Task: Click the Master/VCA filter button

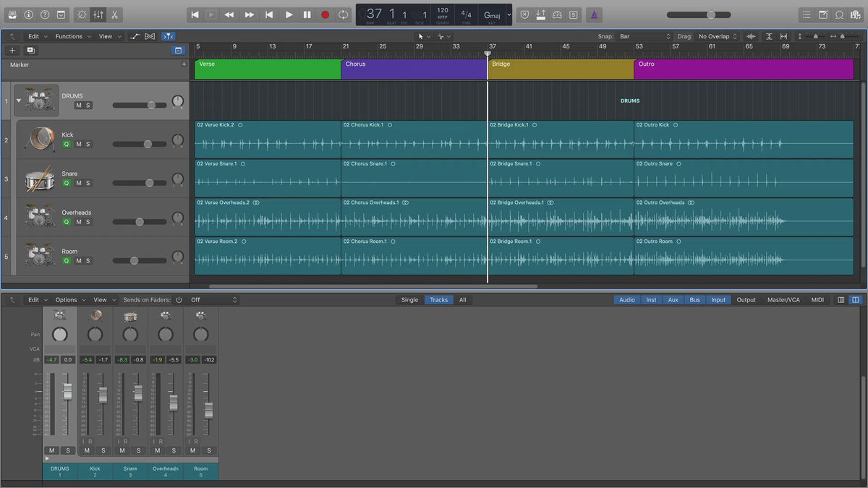Action: tap(783, 300)
